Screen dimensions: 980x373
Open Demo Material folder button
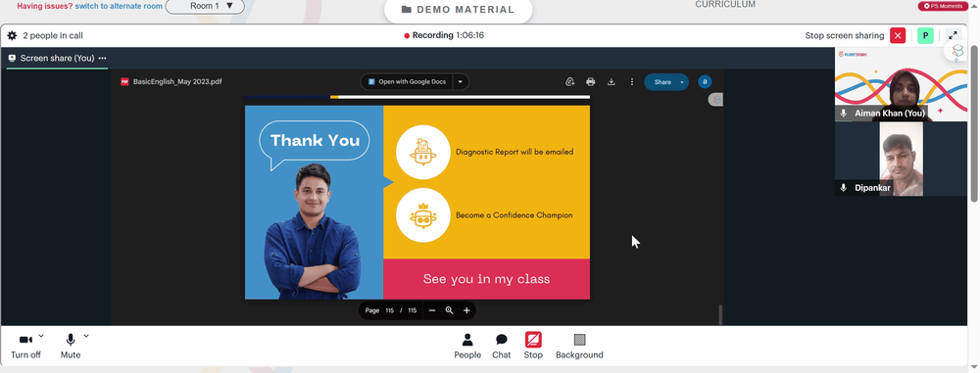[458, 10]
